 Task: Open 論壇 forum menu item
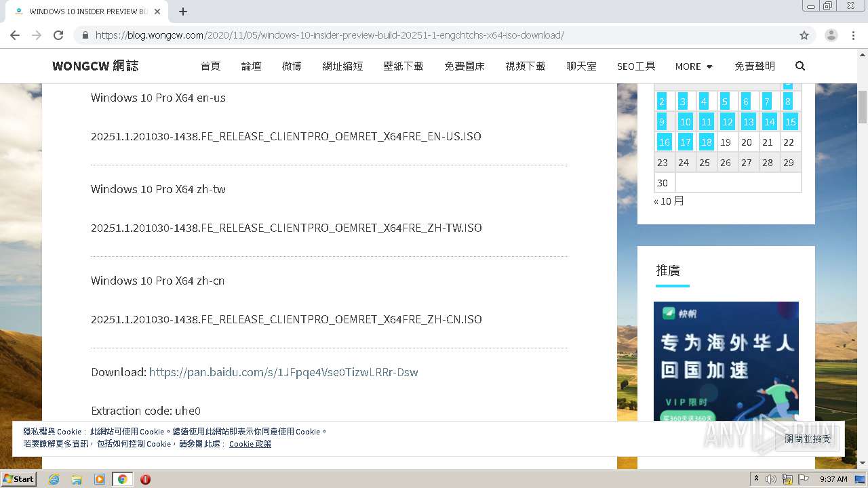pyautogui.click(x=252, y=66)
